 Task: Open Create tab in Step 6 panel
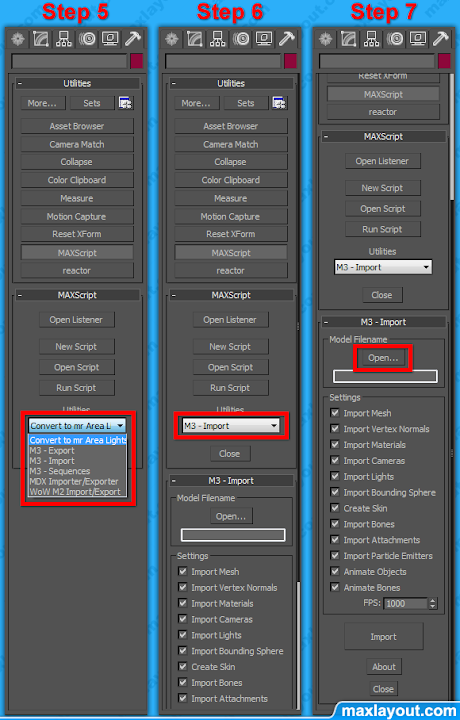tap(172, 39)
